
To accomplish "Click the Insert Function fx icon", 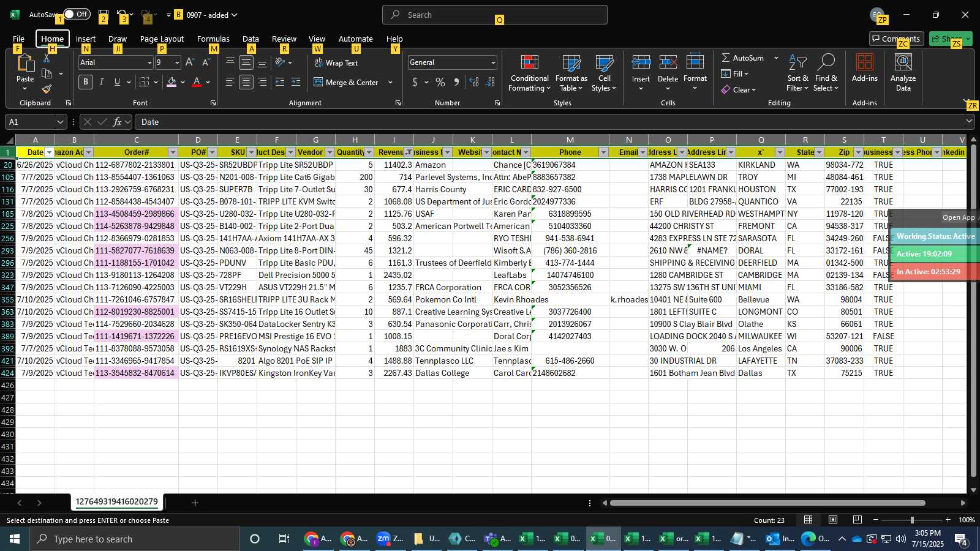I will coord(118,122).
